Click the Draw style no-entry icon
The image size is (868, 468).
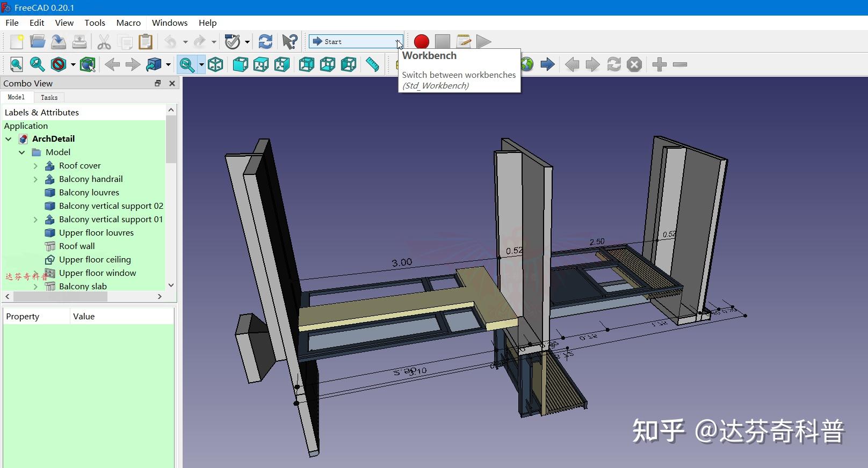pos(59,64)
